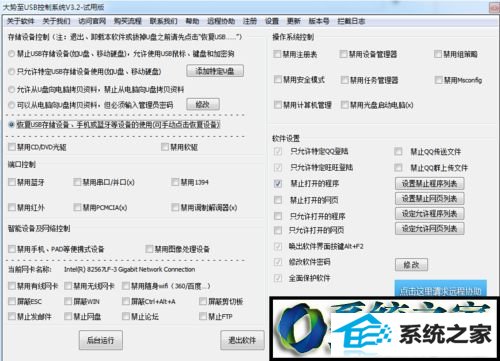Tick the 禁用光盘启动电脑(x) checkbox
Viewport: 500px width, 361px height.
pos(344,105)
